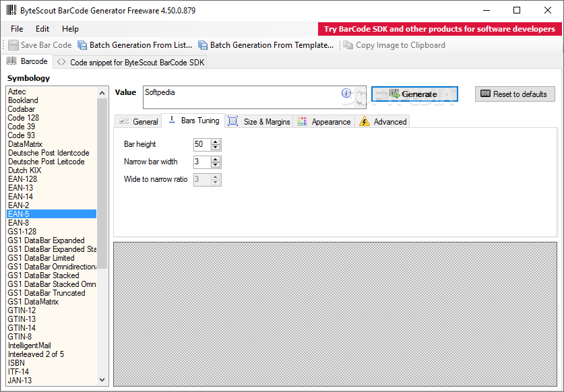Open the Edit menu
The height and width of the screenshot is (392, 564).
click(42, 29)
